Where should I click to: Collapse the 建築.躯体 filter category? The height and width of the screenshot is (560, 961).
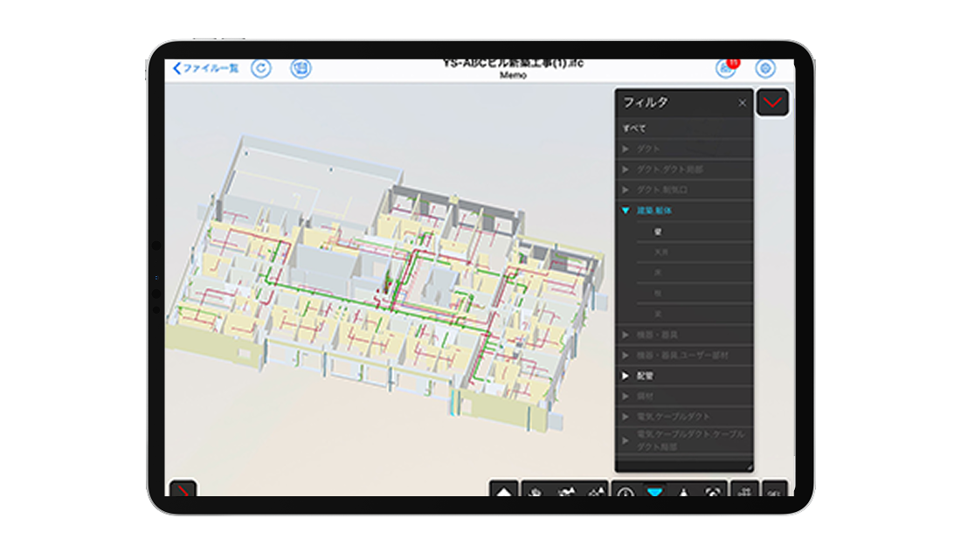pyautogui.click(x=626, y=211)
